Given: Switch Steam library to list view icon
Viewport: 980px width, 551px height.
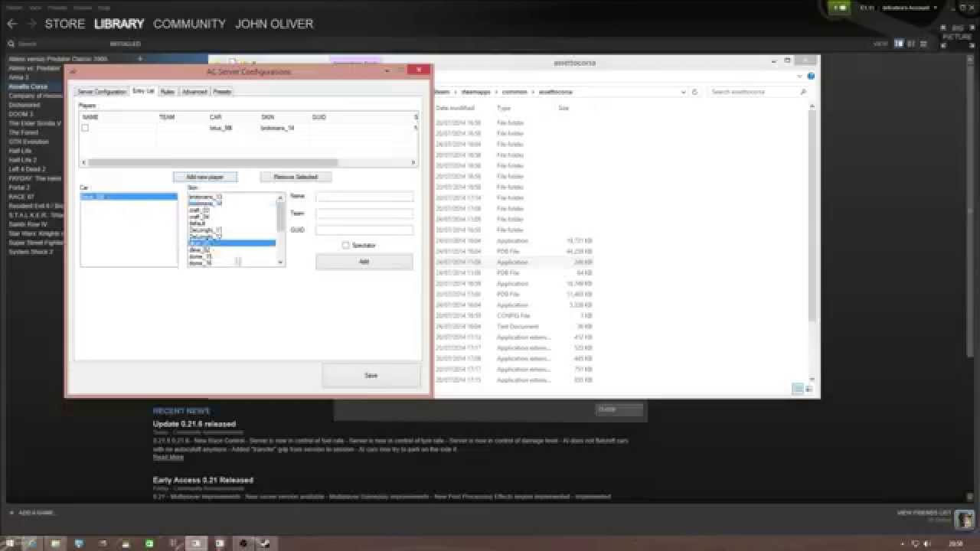Looking at the screenshot, I should point(911,44).
